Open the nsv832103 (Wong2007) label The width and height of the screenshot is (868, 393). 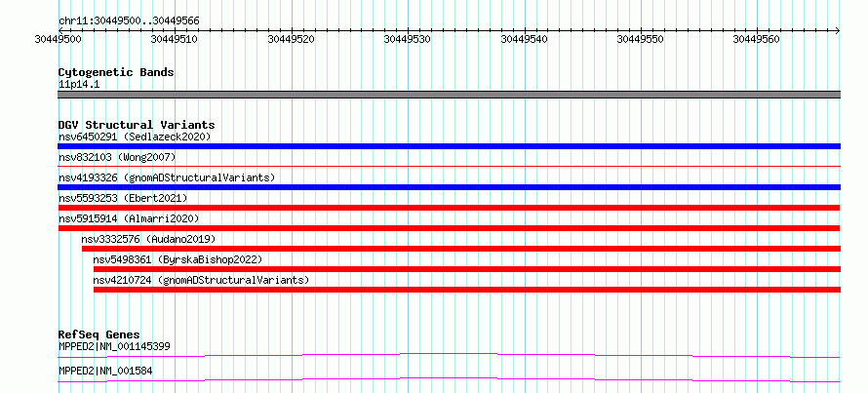point(117,157)
